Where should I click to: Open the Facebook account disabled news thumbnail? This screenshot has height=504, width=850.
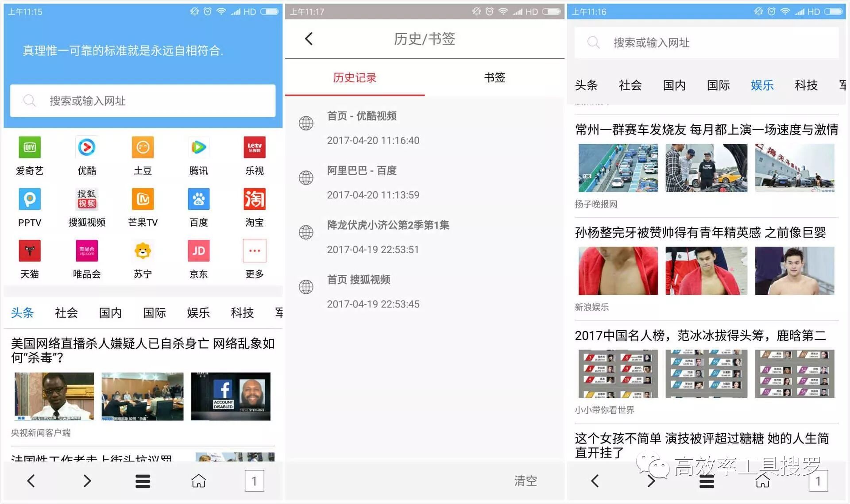231,396
